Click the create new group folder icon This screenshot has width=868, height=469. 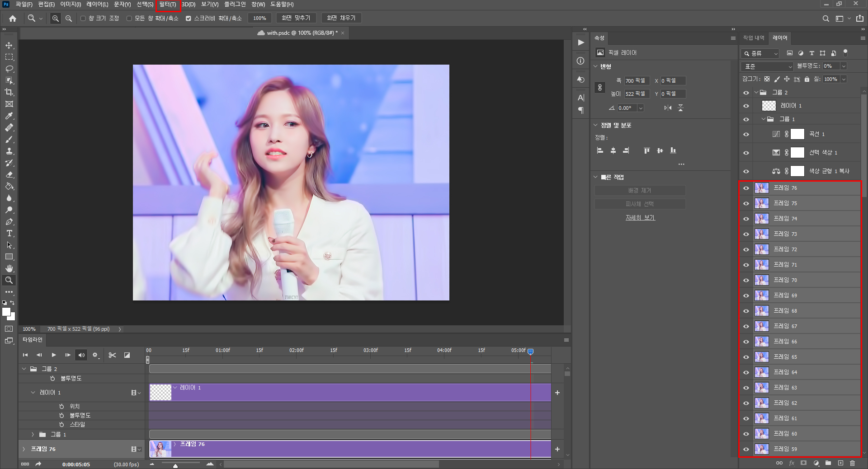pos(828,463)
